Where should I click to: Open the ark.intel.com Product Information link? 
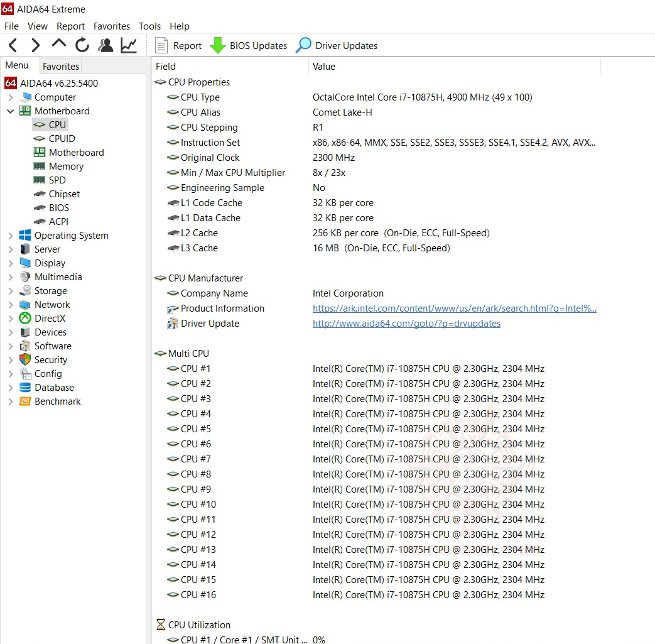tap(455, 308)
